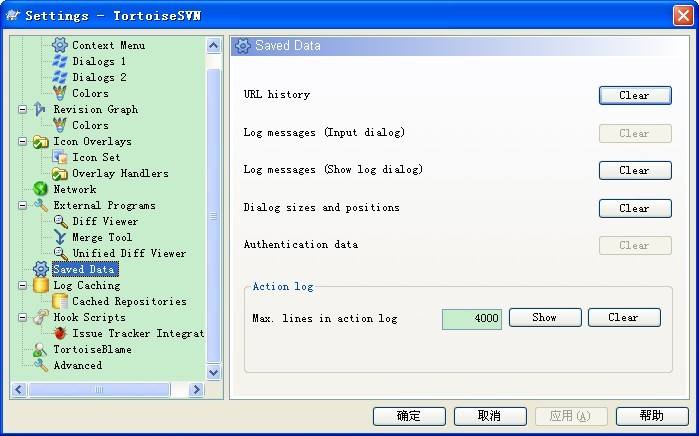The width and height of the screenshot is (699, 436).
Task: Click the 取消 (Cancel) button
Action: (x=490, y=416)
